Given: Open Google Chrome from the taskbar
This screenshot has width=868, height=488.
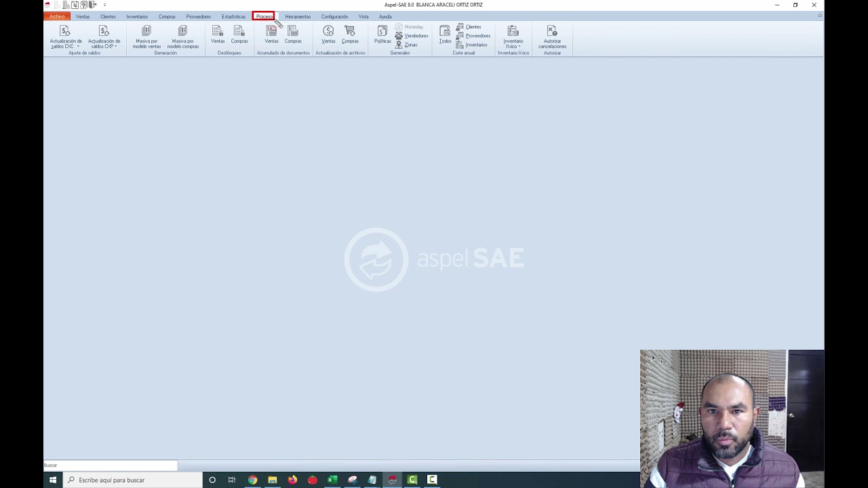Looking at the screenshot, I should [252, 480].
